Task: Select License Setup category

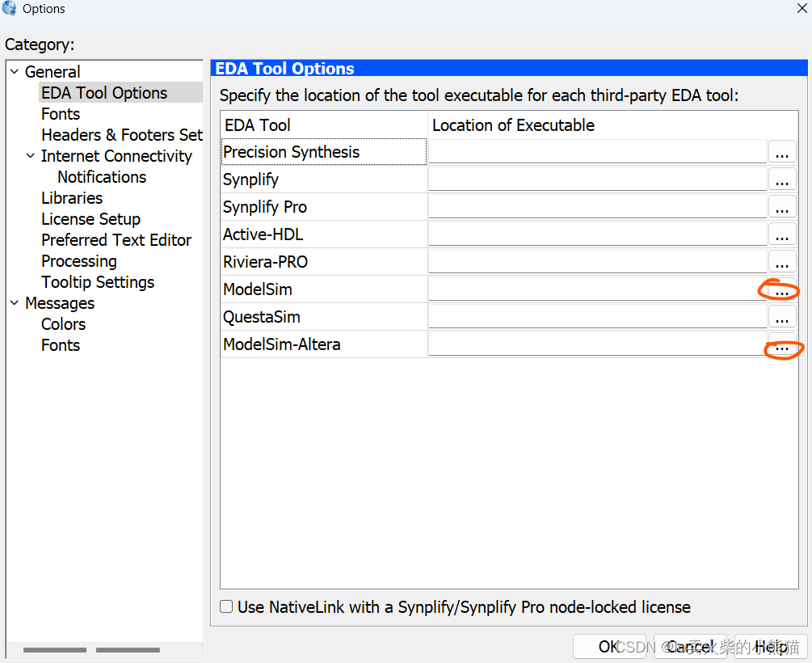Action: 90,219
